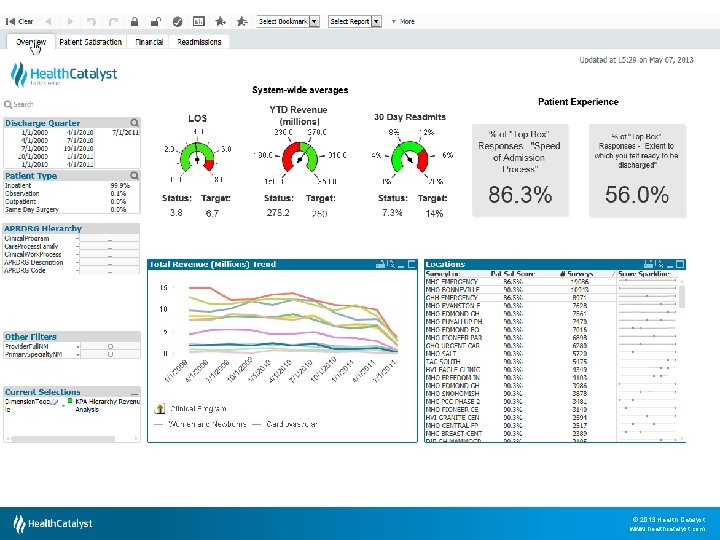Click the 30 Day Readmits gauge
This screenshot has height=540, width=720.
409,156
